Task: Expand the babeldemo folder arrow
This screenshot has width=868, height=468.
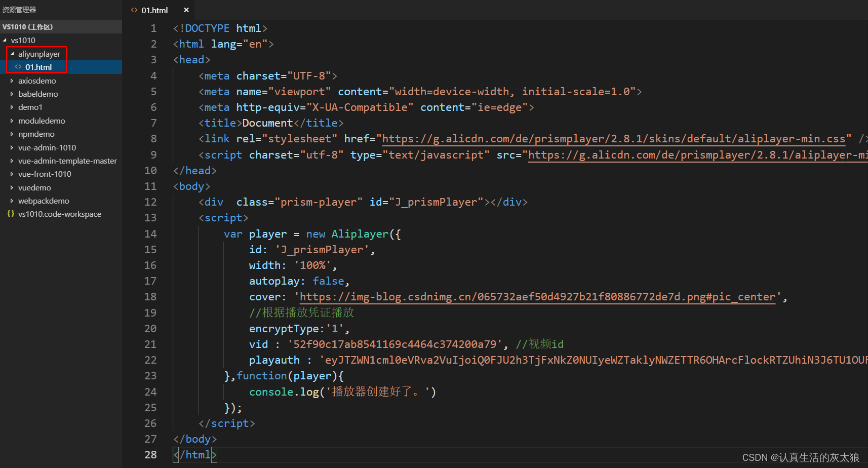Action: pos(12,94)
